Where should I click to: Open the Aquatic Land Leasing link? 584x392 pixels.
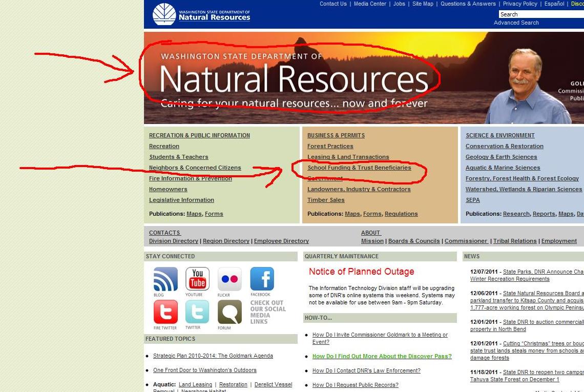pyautogui.click(x=195, y=384)
